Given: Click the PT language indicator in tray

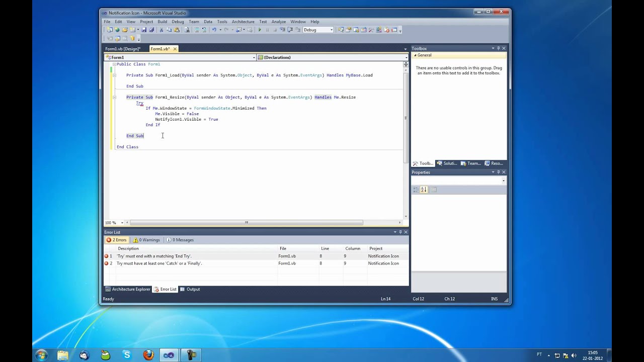Looking at the screenshot, I should pyautogui.click(x=539, y=354).
